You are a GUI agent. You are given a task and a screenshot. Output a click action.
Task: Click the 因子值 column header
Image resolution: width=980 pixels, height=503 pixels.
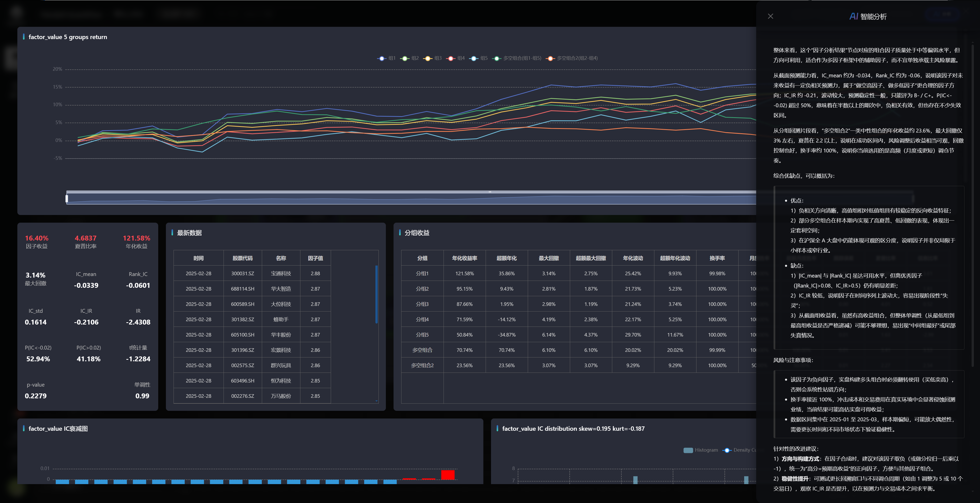click(315, 258)
